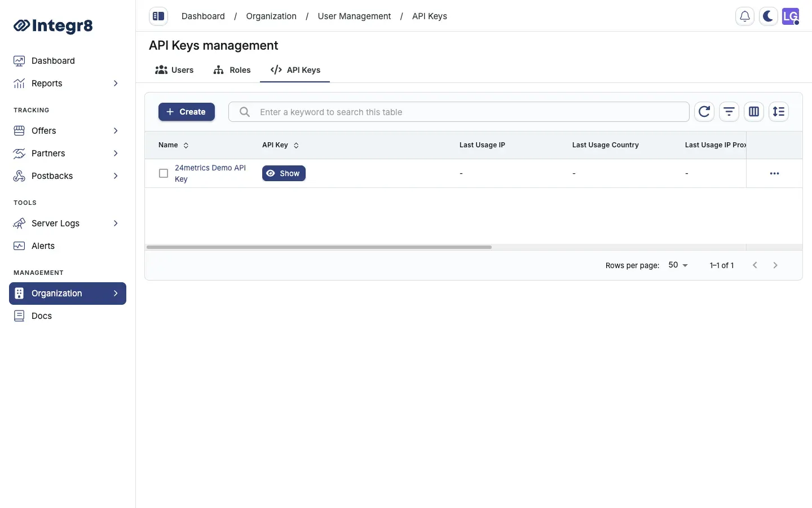This screenshot has width=812, height=508.
Task: Open Server Logs in sidebar
Action: [x=68, y=224]
